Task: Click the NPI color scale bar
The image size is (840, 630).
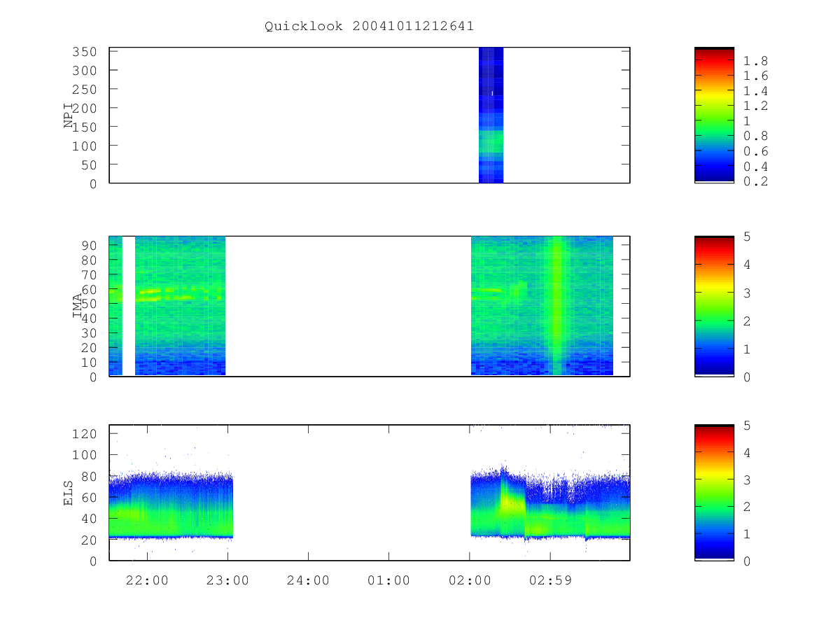Action: (x=714, y=115)
